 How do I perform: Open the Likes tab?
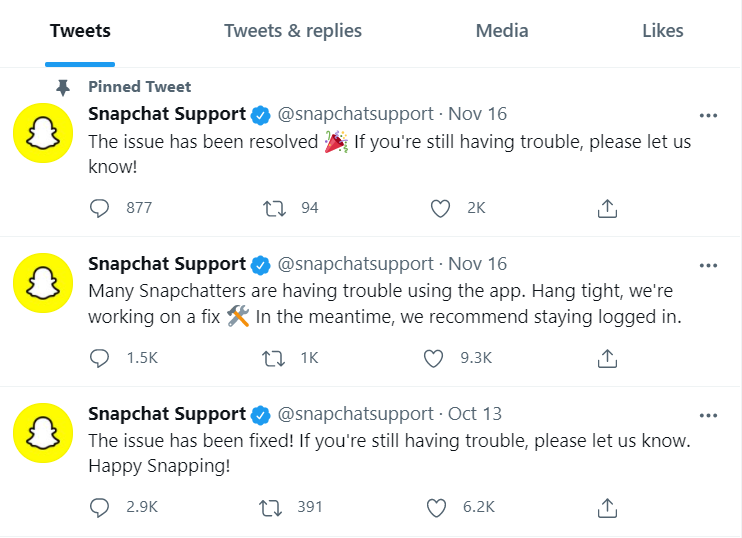662,31
